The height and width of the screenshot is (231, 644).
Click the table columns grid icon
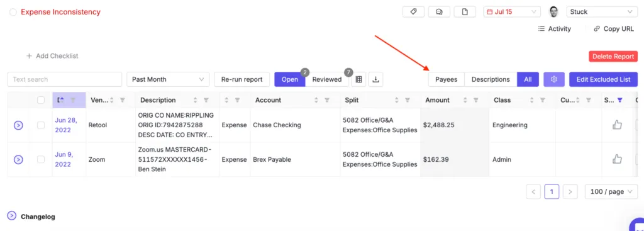[x=358, y=79]
